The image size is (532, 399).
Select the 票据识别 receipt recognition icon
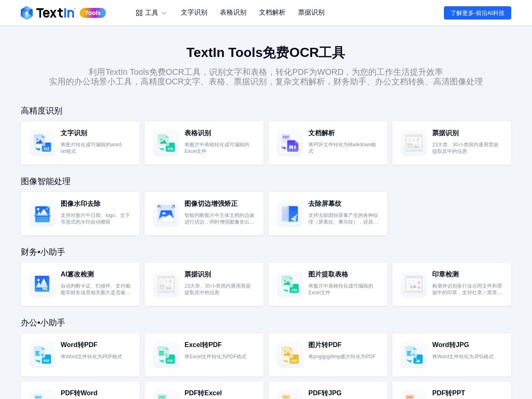(x=414, y=143)
